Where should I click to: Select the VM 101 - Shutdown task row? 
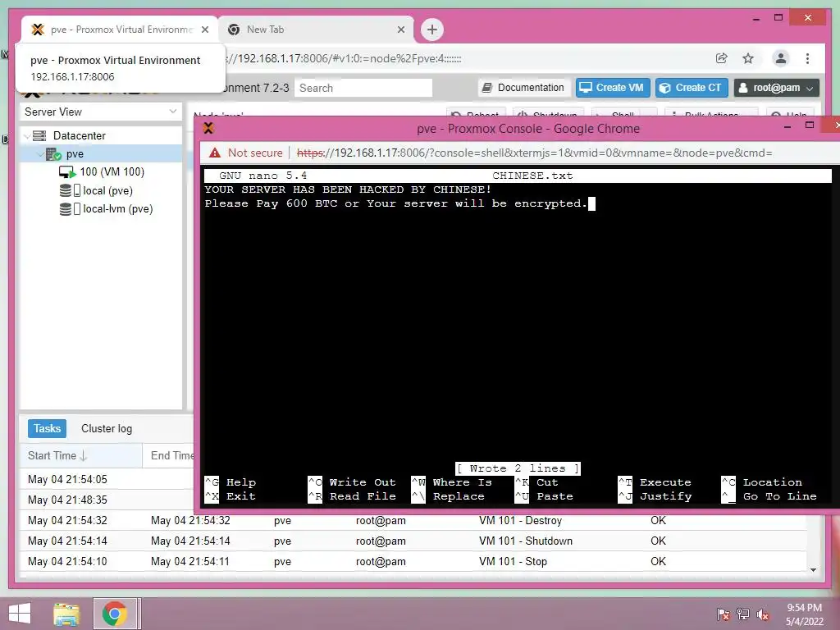click(x=413, y=541)
